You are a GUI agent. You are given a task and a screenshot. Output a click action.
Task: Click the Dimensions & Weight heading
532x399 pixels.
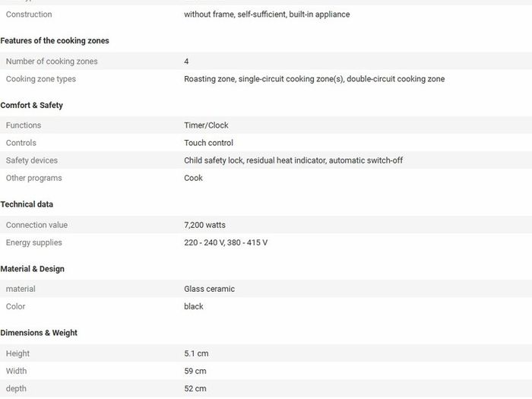tap(39, 333)
